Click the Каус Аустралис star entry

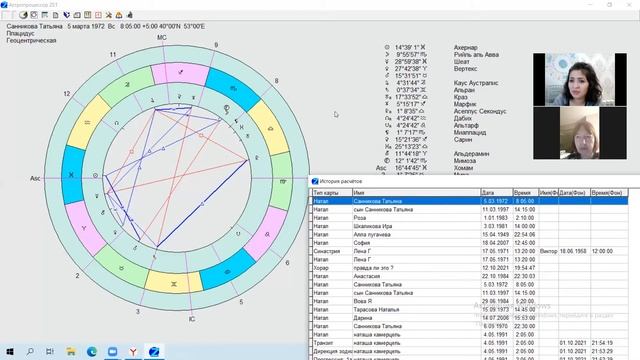tap(476, 83)
